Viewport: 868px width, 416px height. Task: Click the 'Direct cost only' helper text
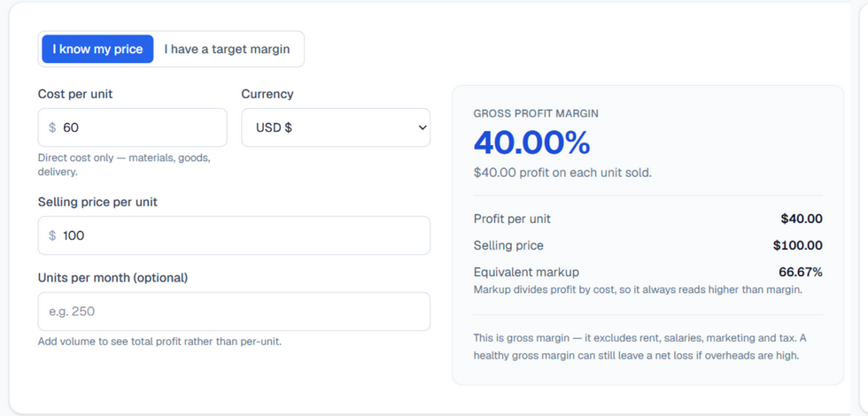tap(124, 165)
